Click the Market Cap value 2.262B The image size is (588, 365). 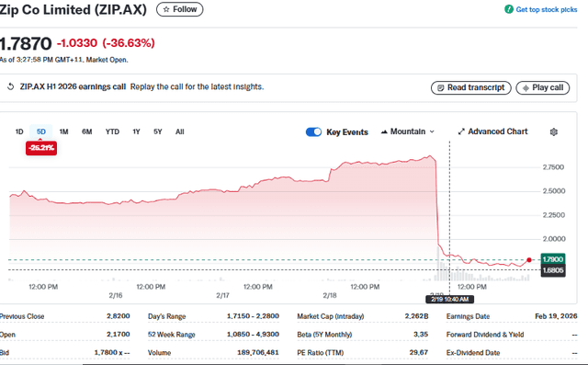(x=416, y=316)
